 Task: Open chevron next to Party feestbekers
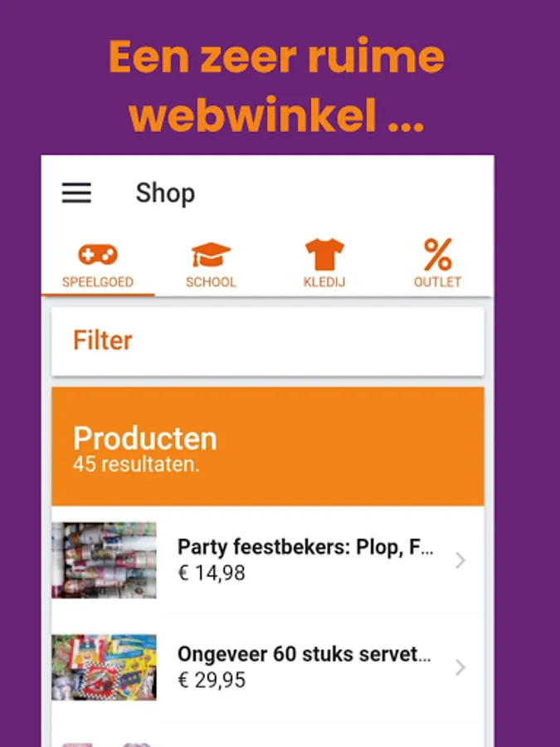tap(460, 560)
